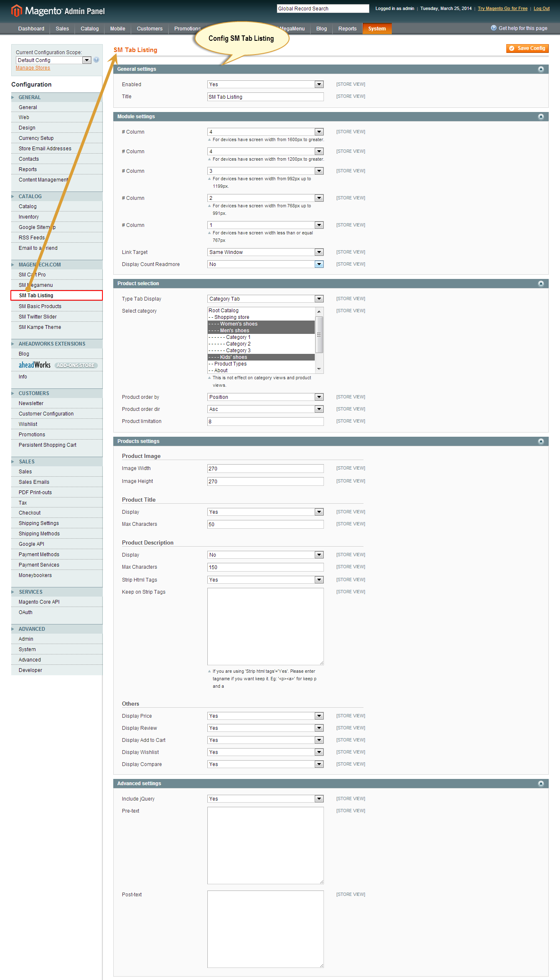The width and height of the screenshot is (560, 980).
Task: Open the Mobile menu
Action: [118, 29]
